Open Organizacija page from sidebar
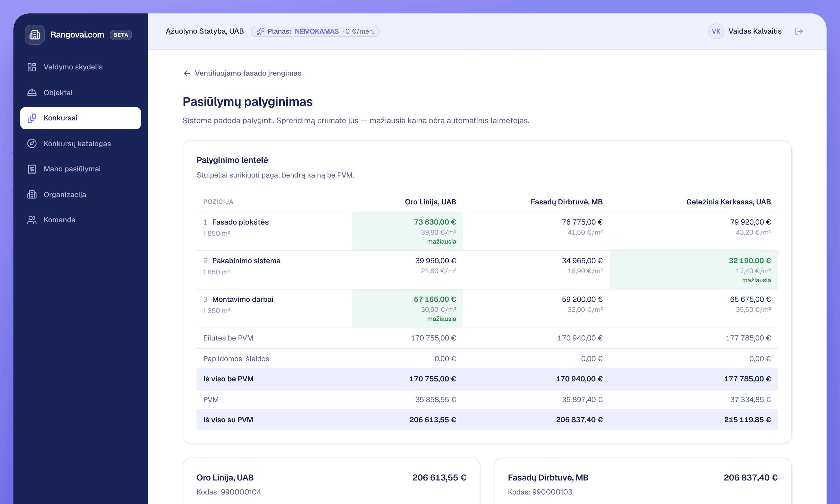840x504 pixels. (x=80, y=194)
